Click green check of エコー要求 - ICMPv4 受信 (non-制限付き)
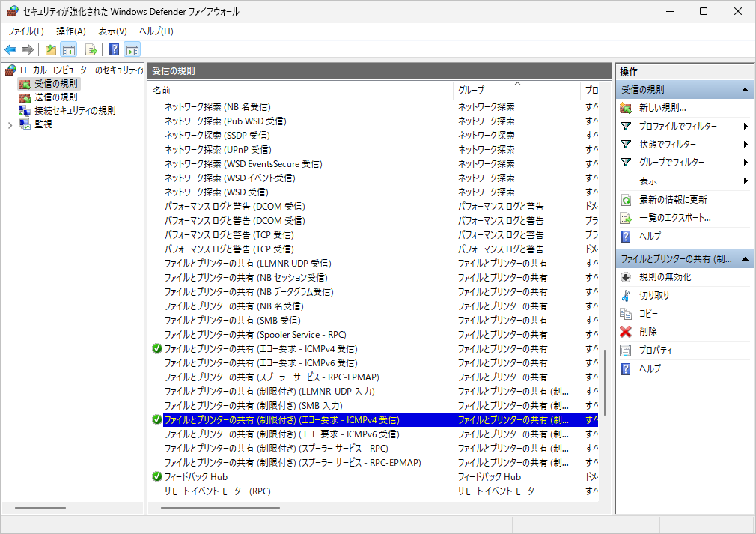756x534 pixels. pyautogui.click(x=156, y=348)
